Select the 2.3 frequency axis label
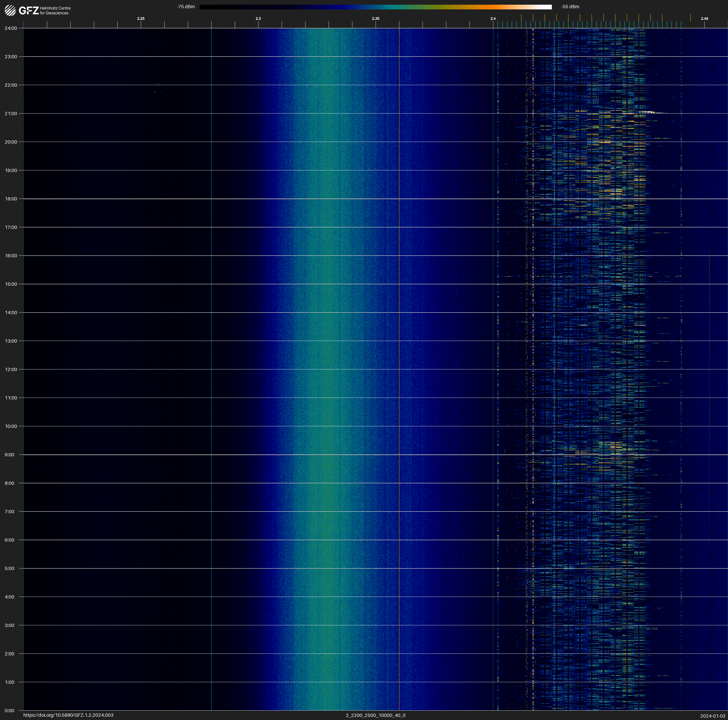 [258, 19]
